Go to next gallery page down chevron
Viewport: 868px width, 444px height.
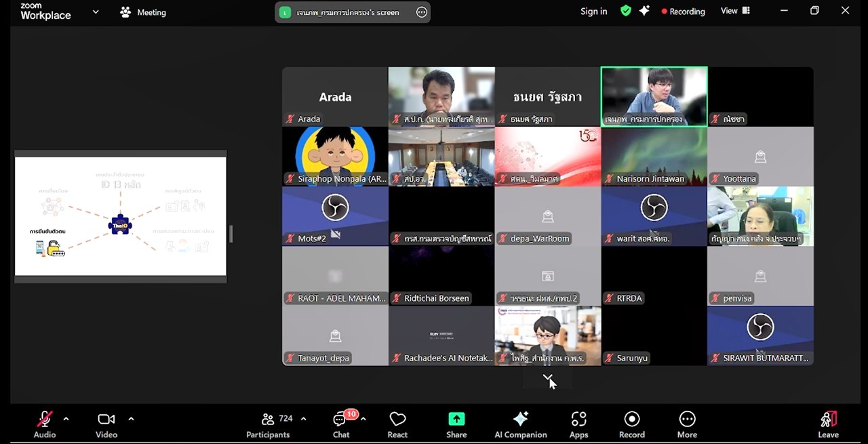(548, 378)
